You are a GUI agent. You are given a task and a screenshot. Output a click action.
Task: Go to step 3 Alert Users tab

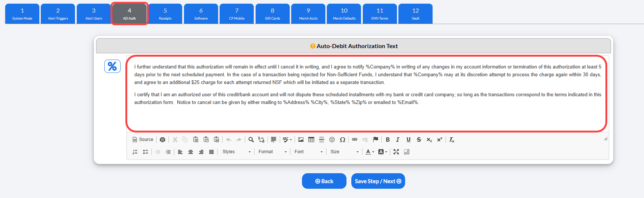coord(94,14)
